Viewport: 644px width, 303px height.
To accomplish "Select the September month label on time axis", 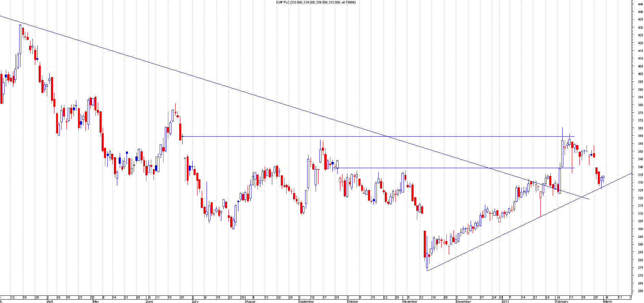I will pyautogui.click(x=306, y=301).
